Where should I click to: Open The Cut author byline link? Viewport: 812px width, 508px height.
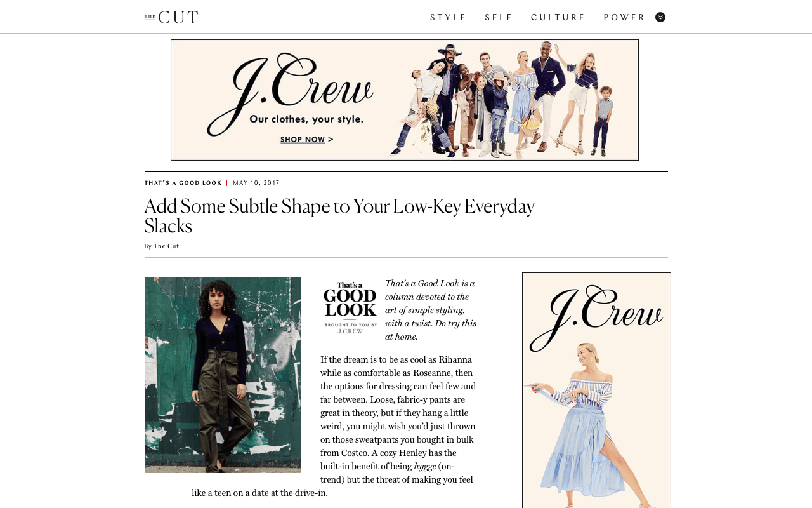click(x=166, y=246)
